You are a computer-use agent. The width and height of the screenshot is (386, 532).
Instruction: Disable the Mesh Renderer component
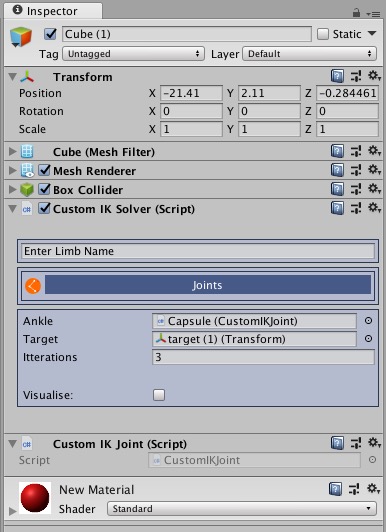(x=44, y=170)
